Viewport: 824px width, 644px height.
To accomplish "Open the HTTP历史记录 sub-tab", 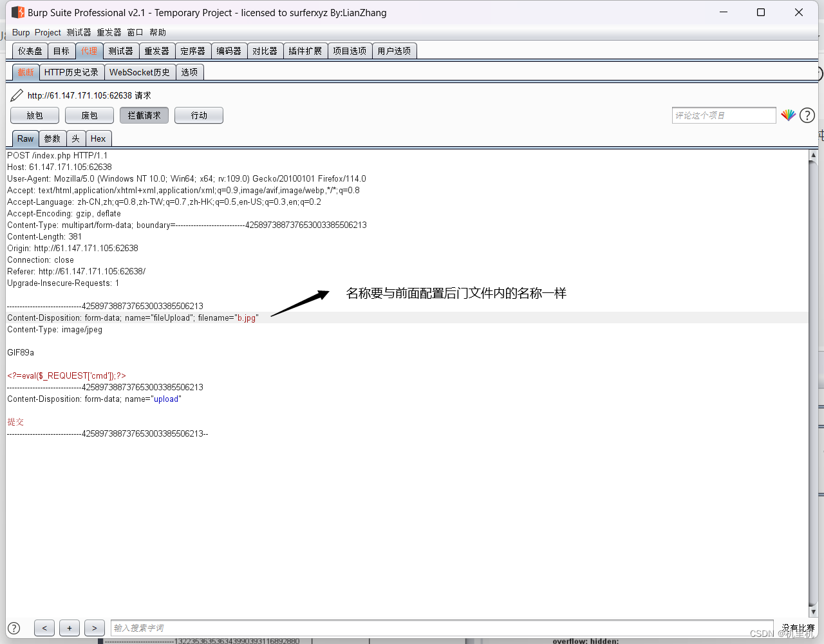I will click(x=71, y=72).
